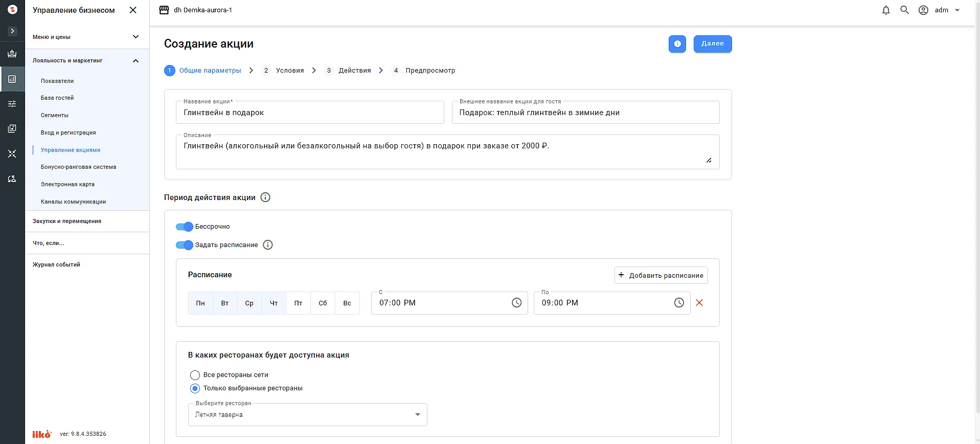The image size is (980, 444).
Task: Click Добавить расписание button
Action: click(661, 275)
